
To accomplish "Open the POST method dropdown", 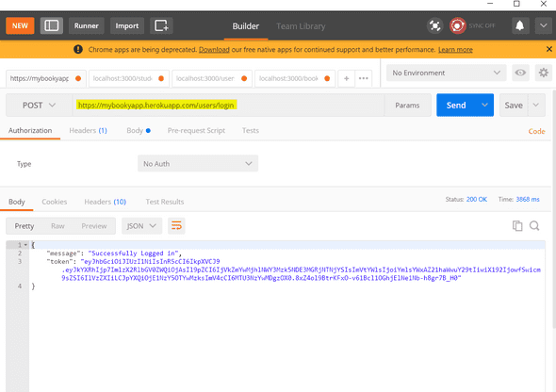I will click(x=39, y=106).
